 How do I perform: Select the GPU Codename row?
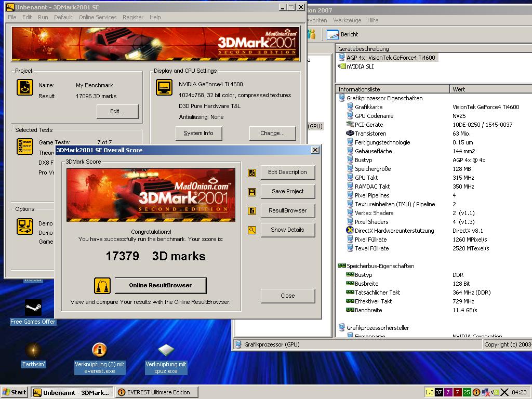pos(439,116)
